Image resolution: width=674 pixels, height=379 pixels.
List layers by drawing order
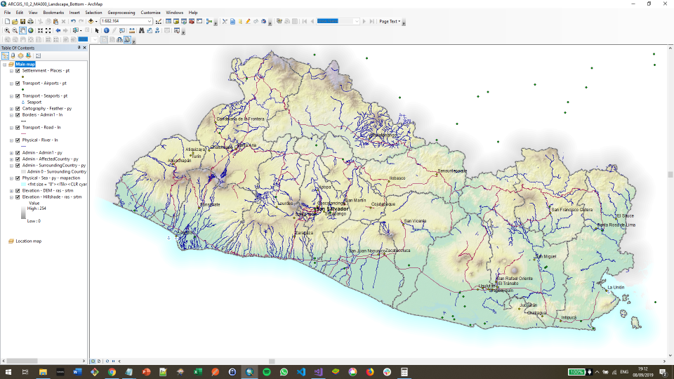5,56
